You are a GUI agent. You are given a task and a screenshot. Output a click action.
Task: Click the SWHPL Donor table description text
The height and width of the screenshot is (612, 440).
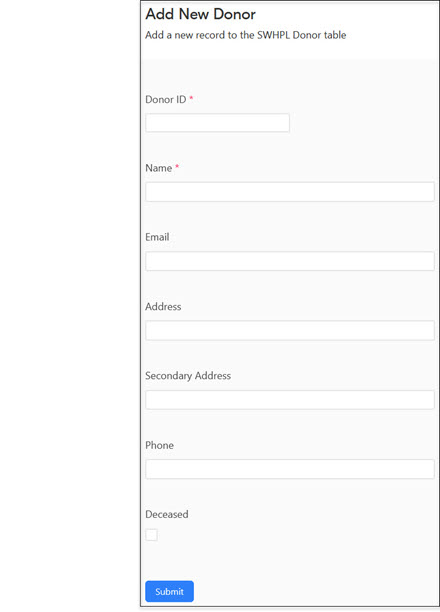coord(246,35)
